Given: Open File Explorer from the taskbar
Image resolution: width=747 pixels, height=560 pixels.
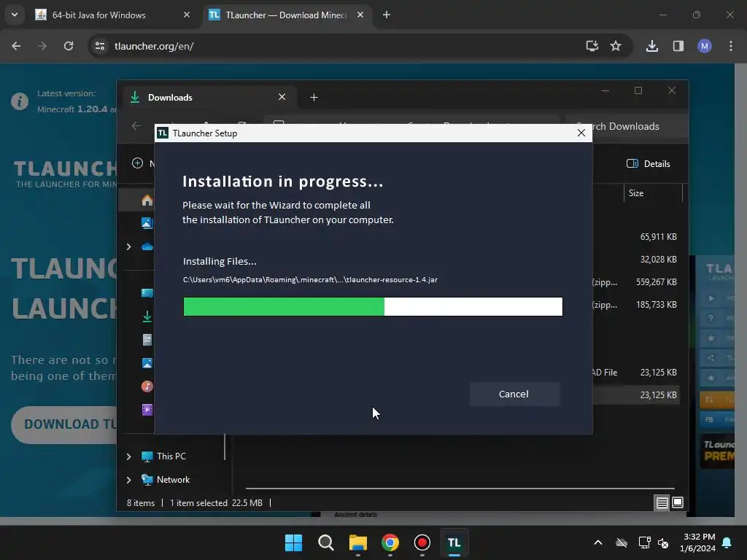Looking at the screenshot, I should click(357, 542).
